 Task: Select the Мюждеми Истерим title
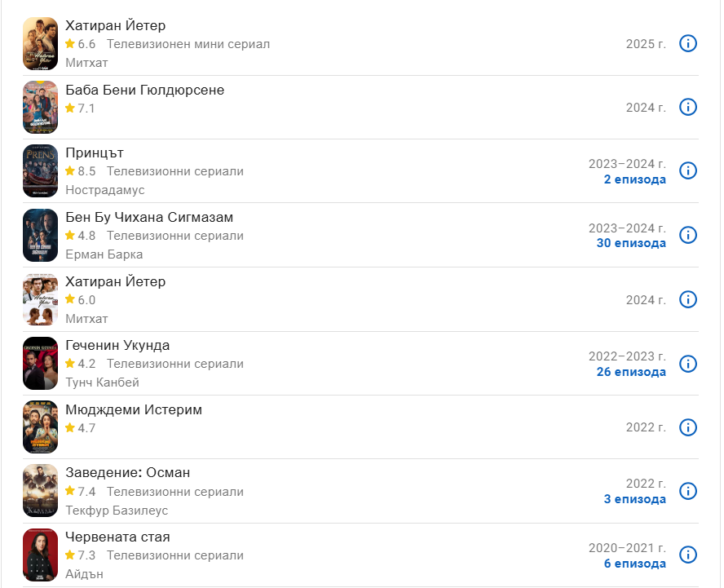pos(134,409)
